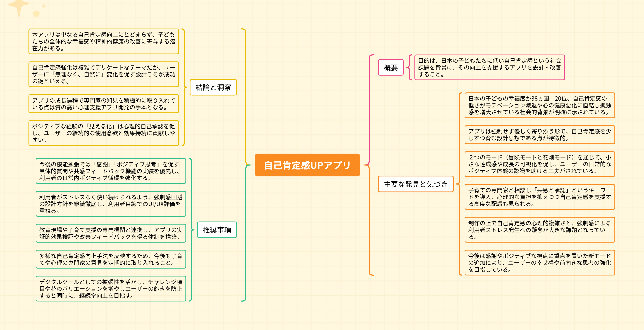This screenshot has width=644, height=330.
Task: Select the note about 専門家の知見 in app growth
Action: [x=104, y=104]
